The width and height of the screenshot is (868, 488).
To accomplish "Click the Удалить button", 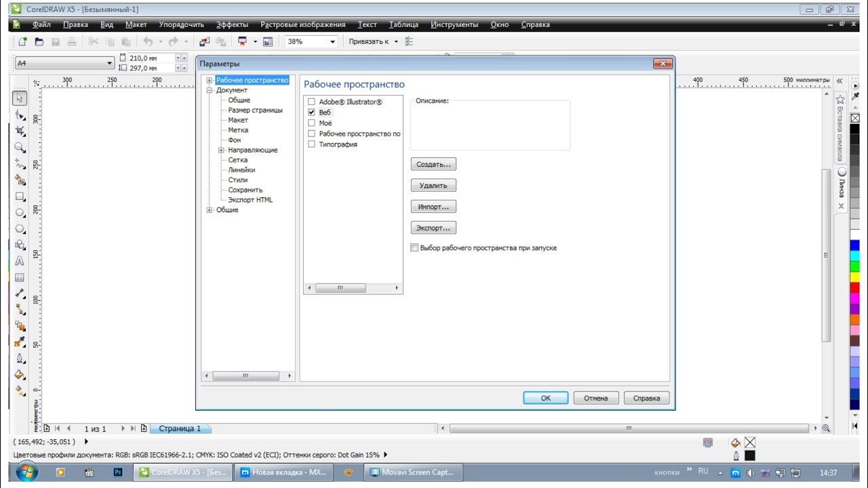I will click(x=433, y=185).
